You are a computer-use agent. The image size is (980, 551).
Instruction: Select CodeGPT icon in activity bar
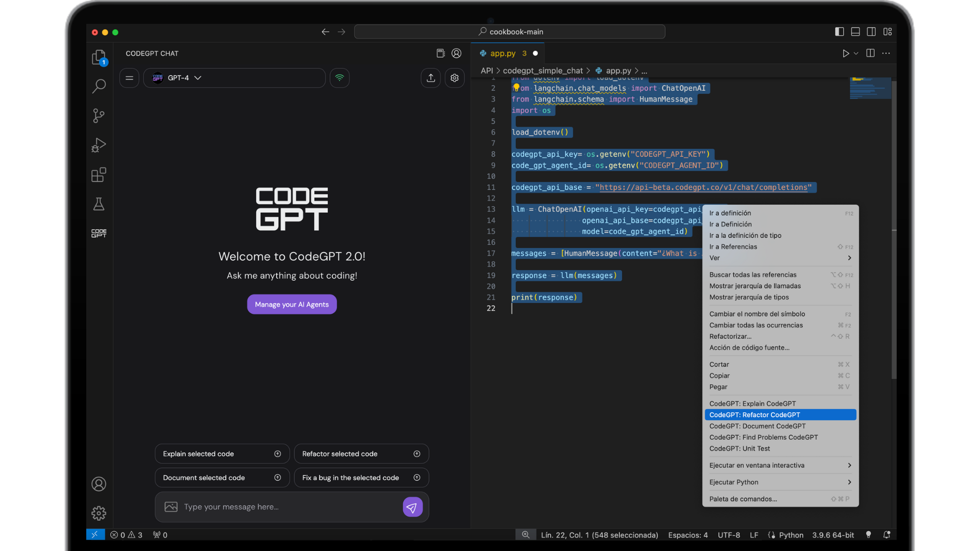point(99,233)
